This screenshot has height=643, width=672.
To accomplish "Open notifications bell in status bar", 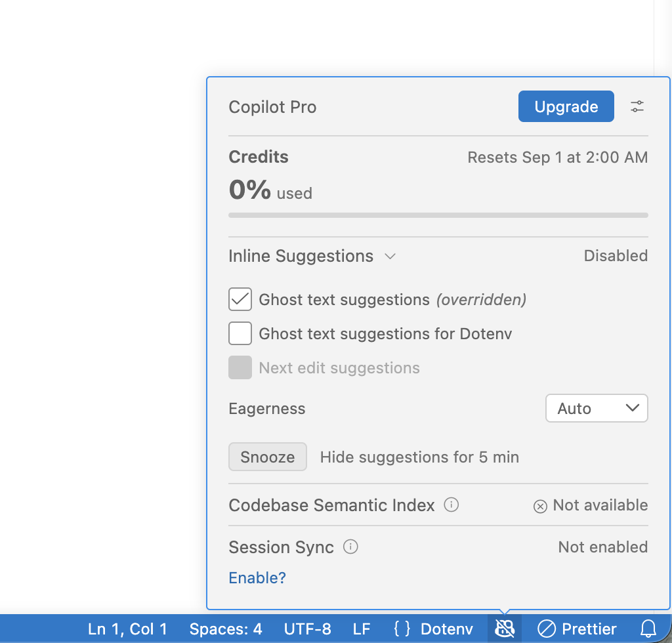I will [648, 629].
